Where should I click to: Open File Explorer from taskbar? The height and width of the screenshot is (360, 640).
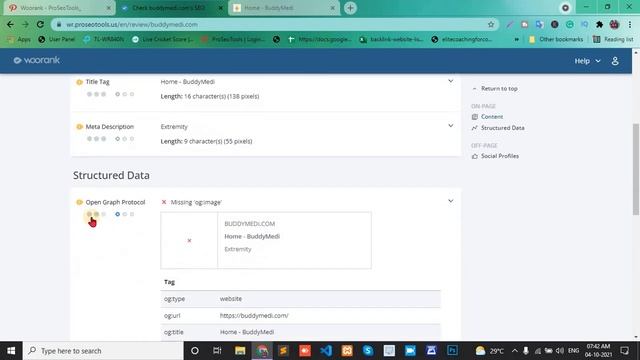[240, 351]
